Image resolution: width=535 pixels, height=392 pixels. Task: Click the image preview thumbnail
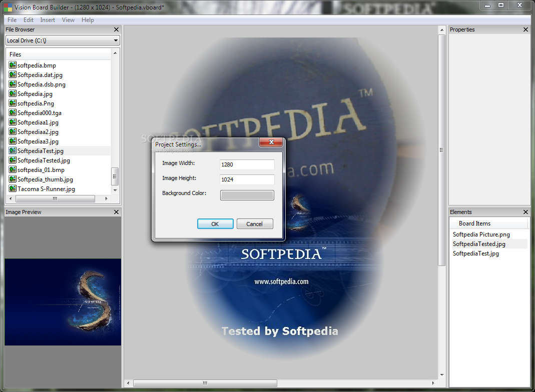63,302
